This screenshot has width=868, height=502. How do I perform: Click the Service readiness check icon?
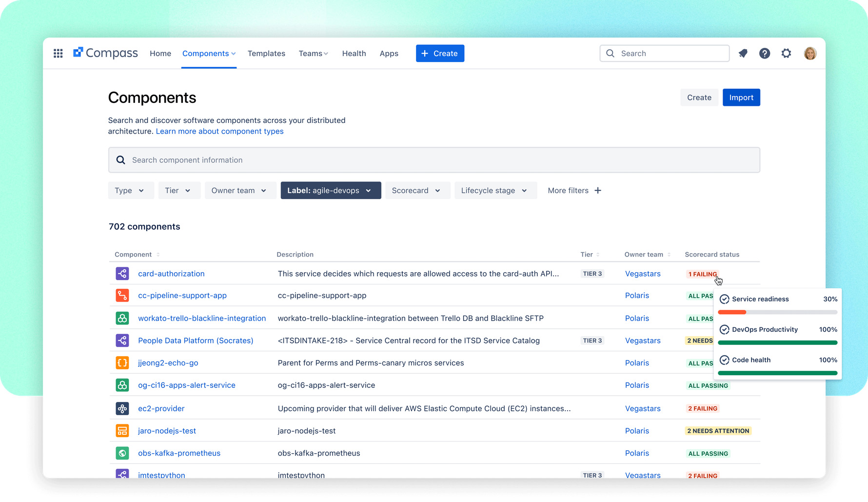(x=725, y=299)
